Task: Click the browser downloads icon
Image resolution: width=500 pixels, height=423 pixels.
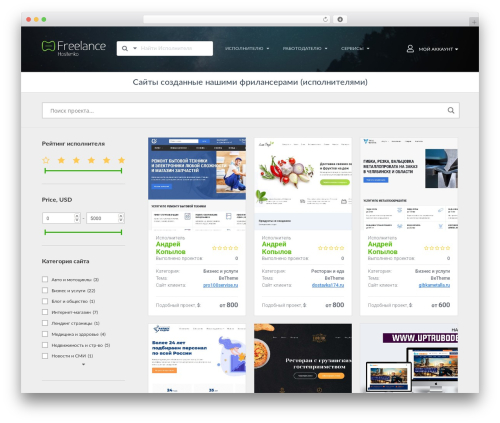Action: point(340,19)
